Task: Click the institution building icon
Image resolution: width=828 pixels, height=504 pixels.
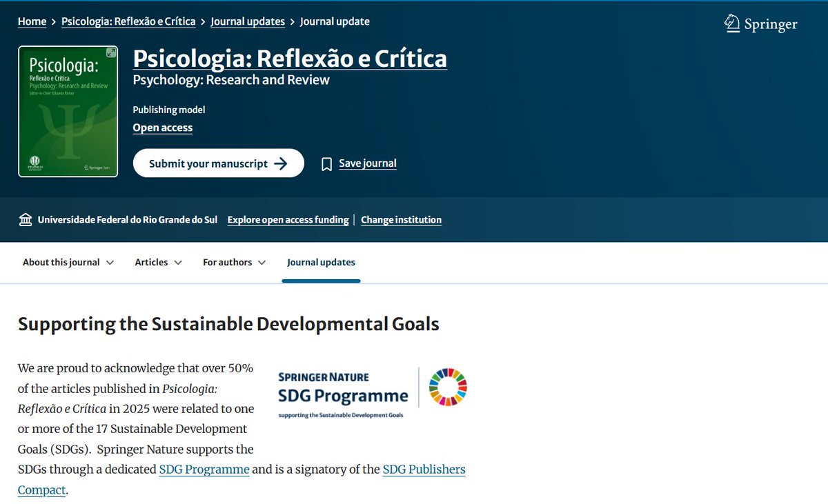Action: click(x=26, y=220)
